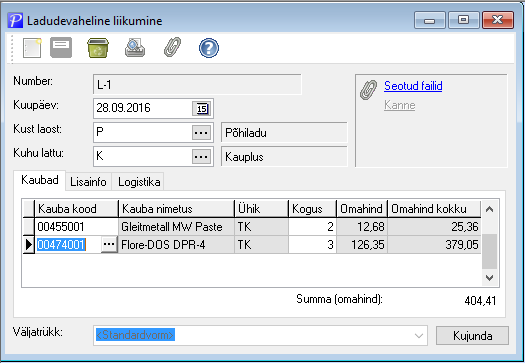Select the highlighted code cell 00474001

tap(68, 245)
